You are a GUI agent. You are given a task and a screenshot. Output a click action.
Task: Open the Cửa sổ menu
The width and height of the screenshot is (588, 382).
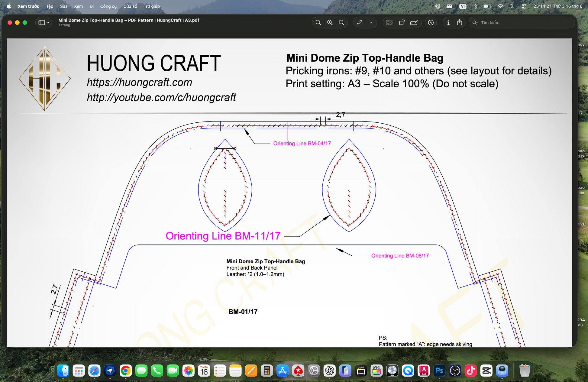[130, 6]
